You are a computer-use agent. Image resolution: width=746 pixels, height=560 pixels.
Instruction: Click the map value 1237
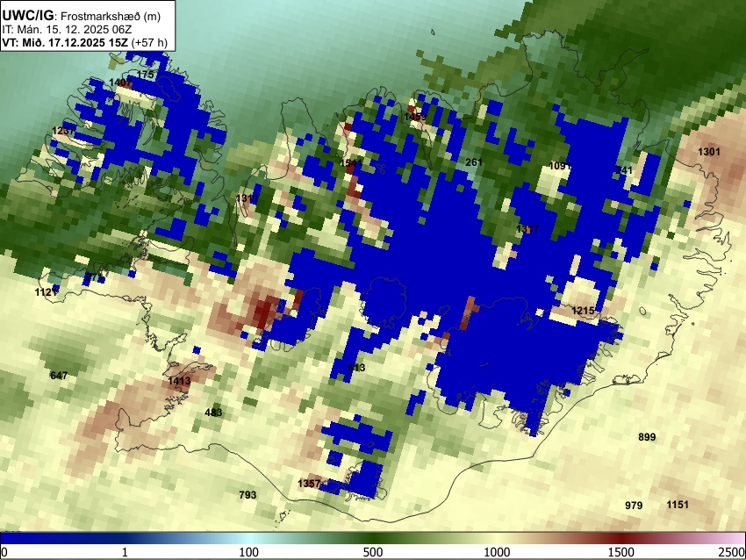point(63,131)
